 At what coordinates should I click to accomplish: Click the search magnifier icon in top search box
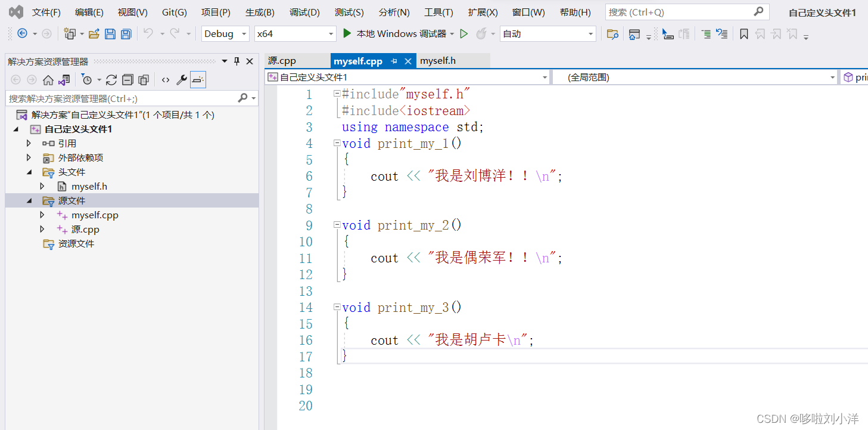(758, 11)
